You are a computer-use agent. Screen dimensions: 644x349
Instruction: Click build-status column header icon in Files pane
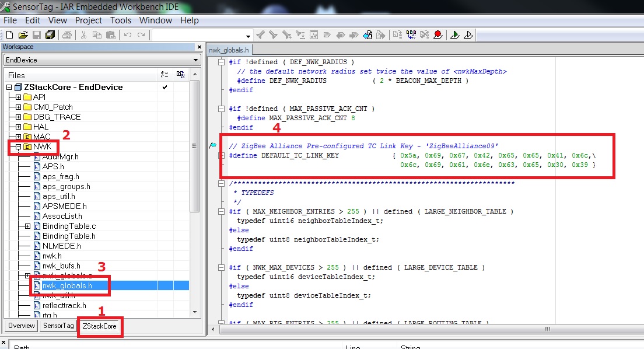tap(180, 74)
